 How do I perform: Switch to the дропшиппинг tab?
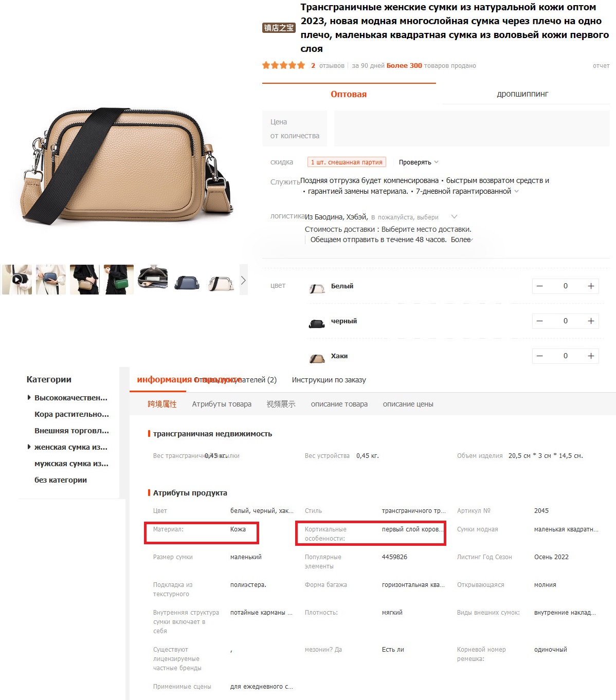[x=522, y=94]
